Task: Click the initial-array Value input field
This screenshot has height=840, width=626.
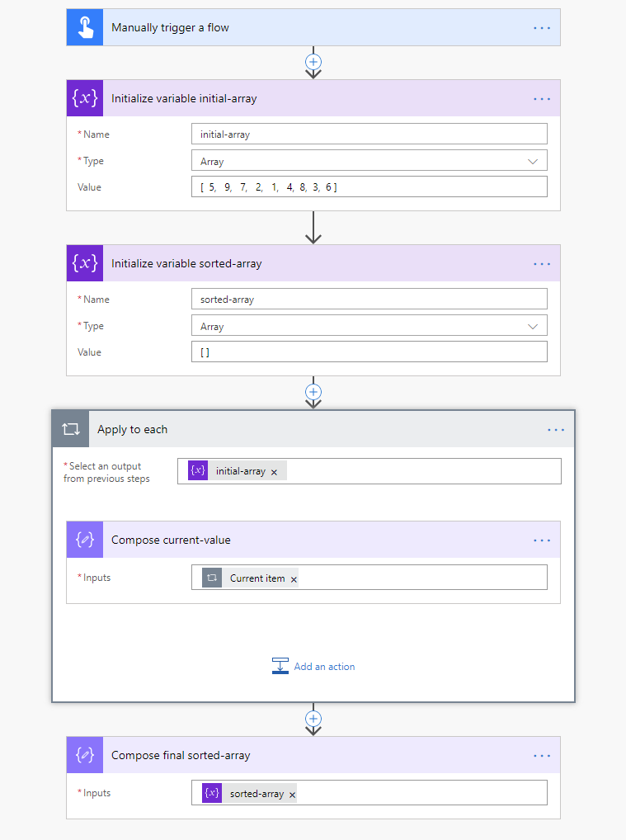Action: [369, 187]
